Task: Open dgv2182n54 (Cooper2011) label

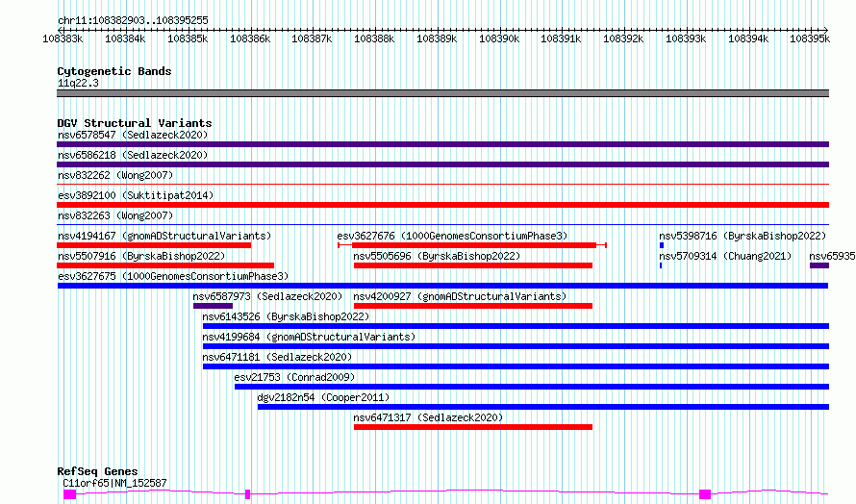Action: click(x=324, y=397)
